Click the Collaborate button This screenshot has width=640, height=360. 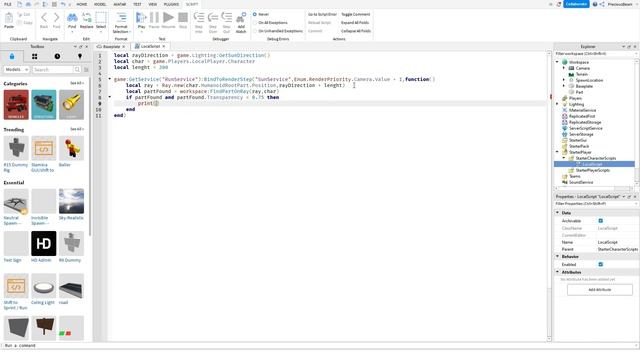pyautogui.click(x=576, y=4)
